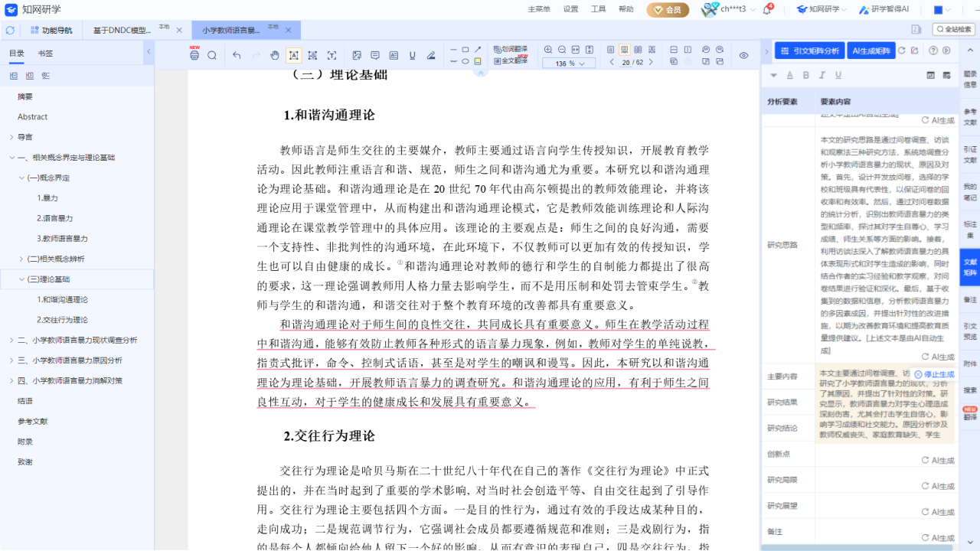Click the search magnifier in the document toolbar

tap(212, 55)
